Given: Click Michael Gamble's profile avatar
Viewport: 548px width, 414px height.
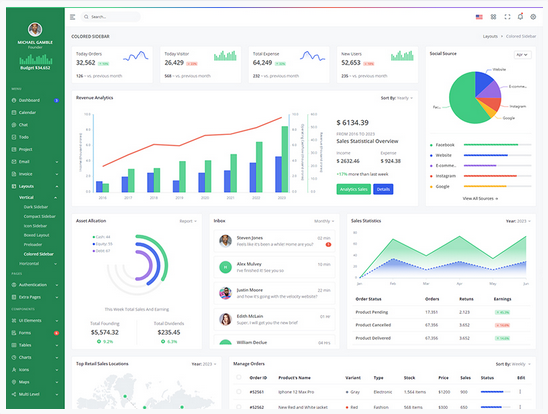Looking at the screenshot, I should (x=35, y=29).
